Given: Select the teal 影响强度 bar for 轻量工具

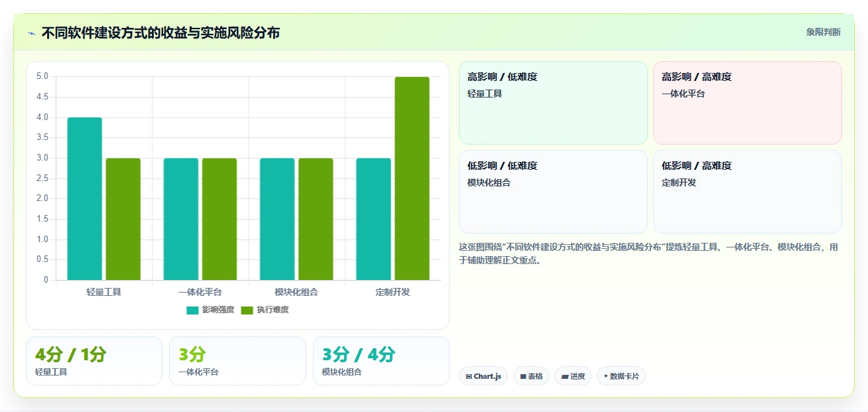Looking at the screenshot, I should tap(85, 198).
